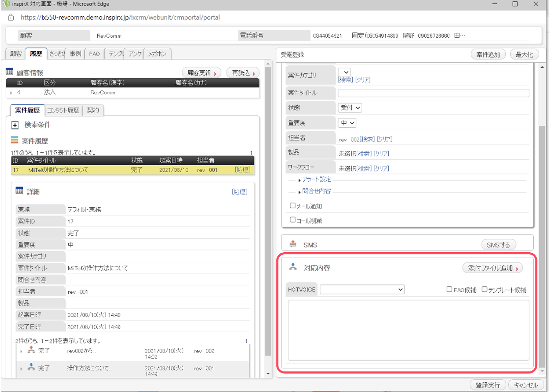Open the 状態 dropdown showing 受付
549x392 pixels.
350,108
